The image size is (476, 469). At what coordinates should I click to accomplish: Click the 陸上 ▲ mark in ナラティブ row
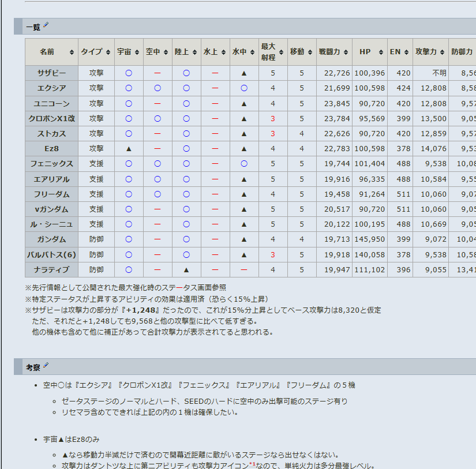click(x=186, y=270)
